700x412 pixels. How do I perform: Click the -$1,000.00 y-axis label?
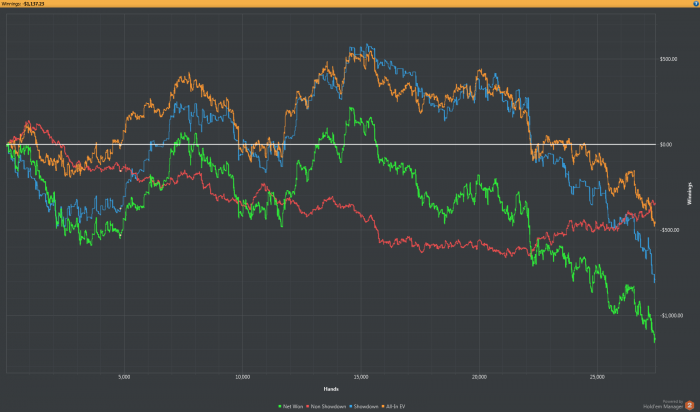click(671, 316)
